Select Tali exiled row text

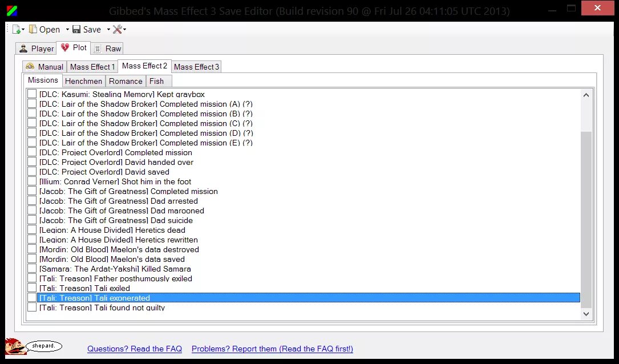(x=84, y=288)
